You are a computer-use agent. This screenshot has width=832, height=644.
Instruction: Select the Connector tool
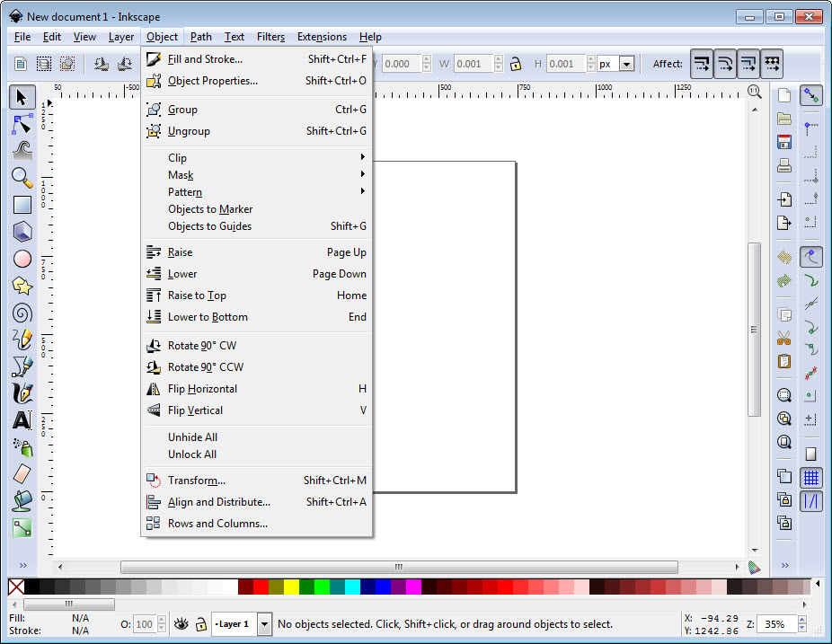[x=22, y=528]
